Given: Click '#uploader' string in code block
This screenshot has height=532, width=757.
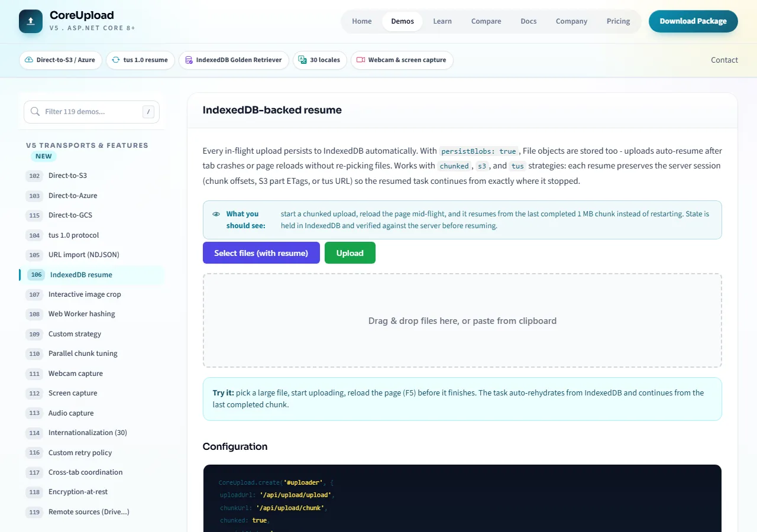Looking at the screenshot, I should coord(303,482).
